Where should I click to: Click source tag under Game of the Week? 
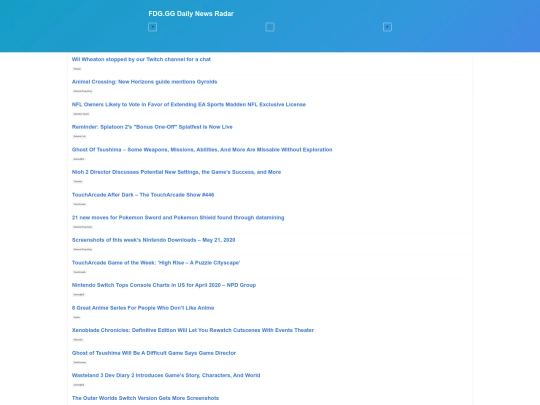80,272
